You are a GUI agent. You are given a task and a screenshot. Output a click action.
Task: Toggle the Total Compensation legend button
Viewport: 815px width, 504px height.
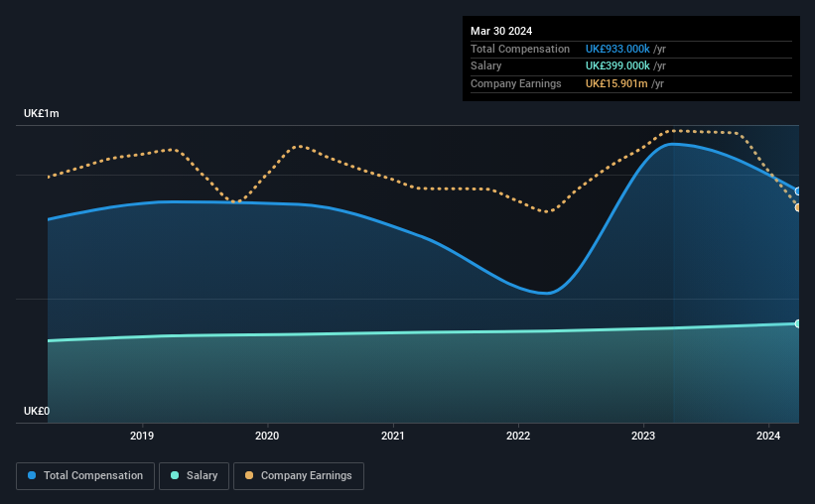85,476
